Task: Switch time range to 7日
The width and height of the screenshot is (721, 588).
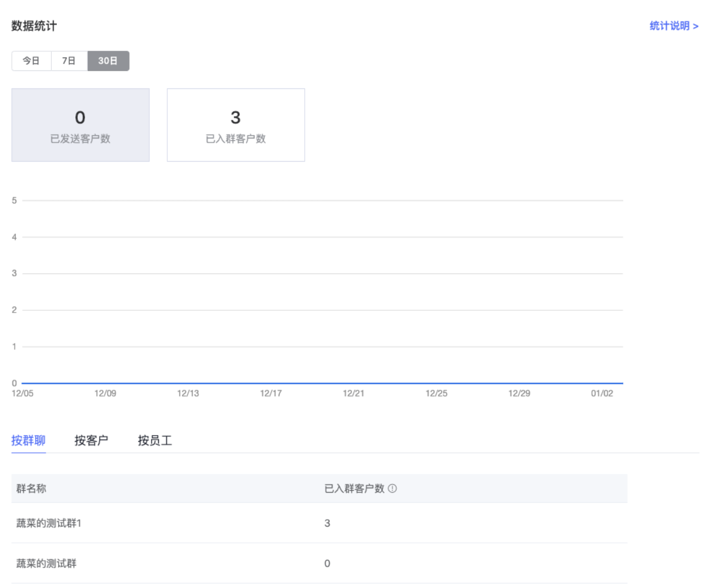Action: pyautogui.click(x=69, y=61)
